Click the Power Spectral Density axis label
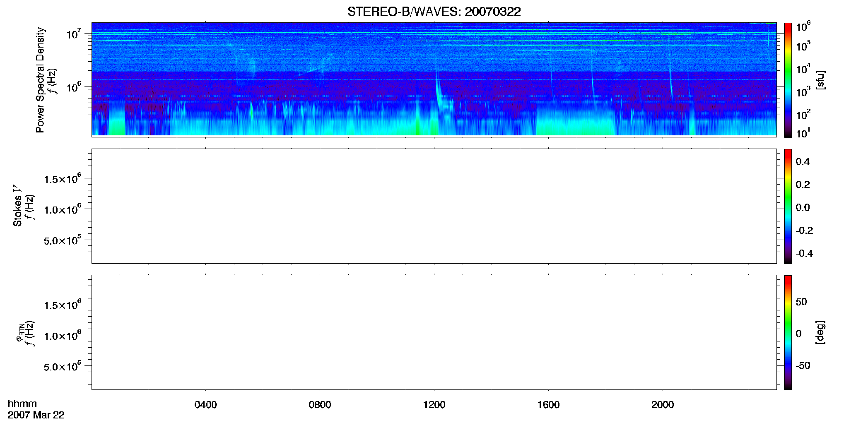The image size is (868, 447). (x=40, y=80)
